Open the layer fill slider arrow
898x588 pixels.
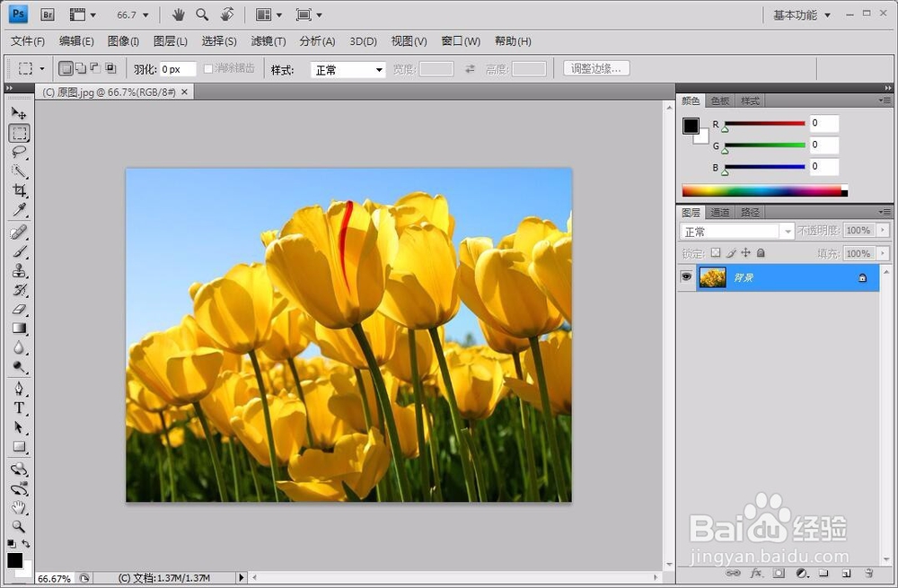tap(883, 253)
